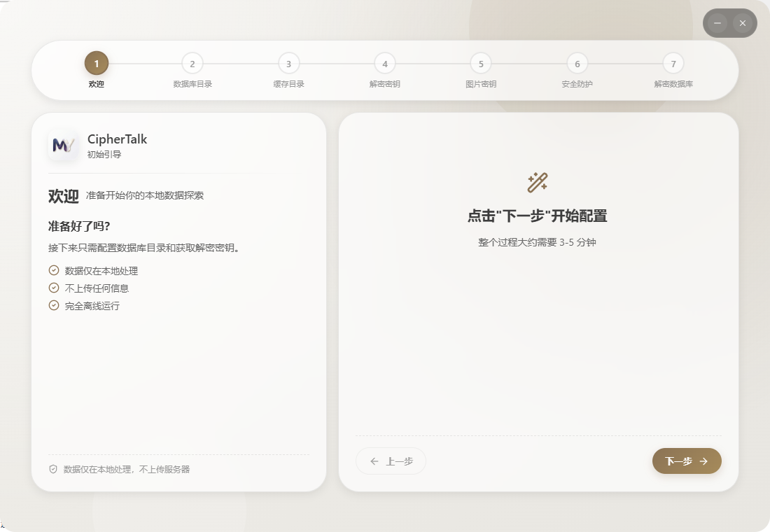Image resolution: width=770 pixels, height=532 pixels.
Task: Click the 下一步 button to continue
Action: (x=686, y=461)
